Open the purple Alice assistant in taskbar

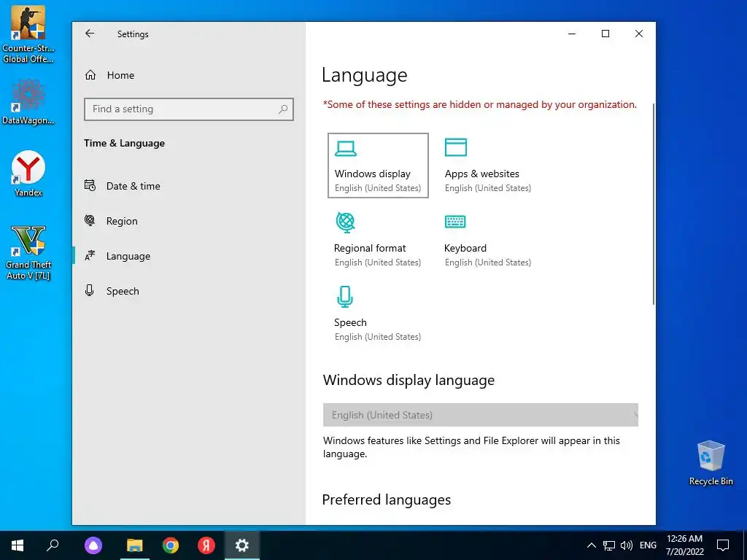(93, 545)
